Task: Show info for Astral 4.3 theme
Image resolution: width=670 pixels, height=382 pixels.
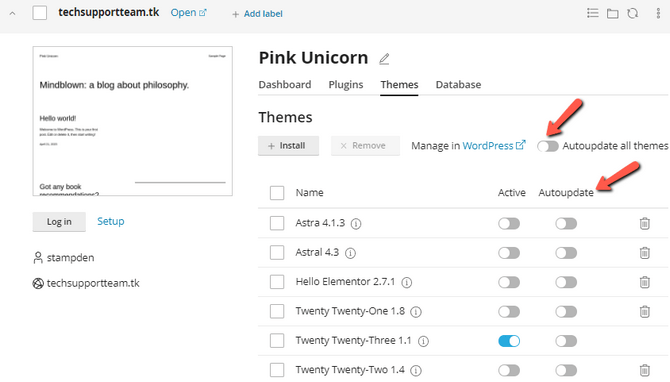Action: (350, 253)
